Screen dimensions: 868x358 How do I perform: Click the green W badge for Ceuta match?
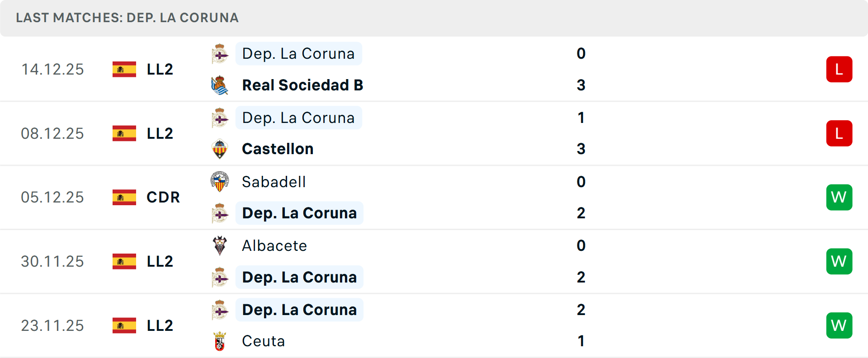pyautogui.click(x=839, y=325)
